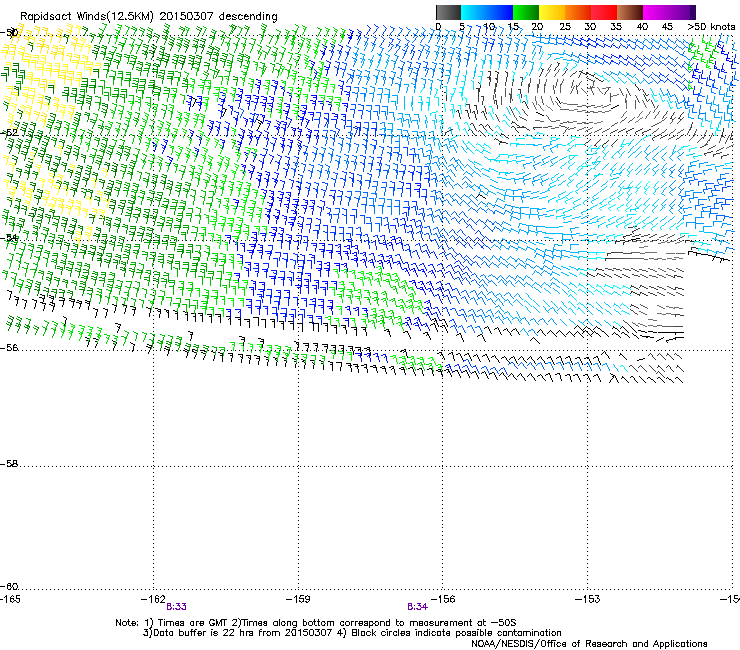Click the '35' knots legend number
The image size is (740, 650).
pos(616,27)
